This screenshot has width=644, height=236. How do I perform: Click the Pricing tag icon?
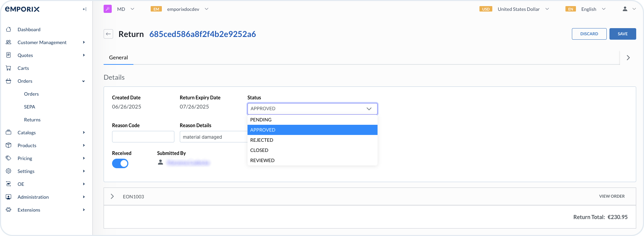(9, 158)
